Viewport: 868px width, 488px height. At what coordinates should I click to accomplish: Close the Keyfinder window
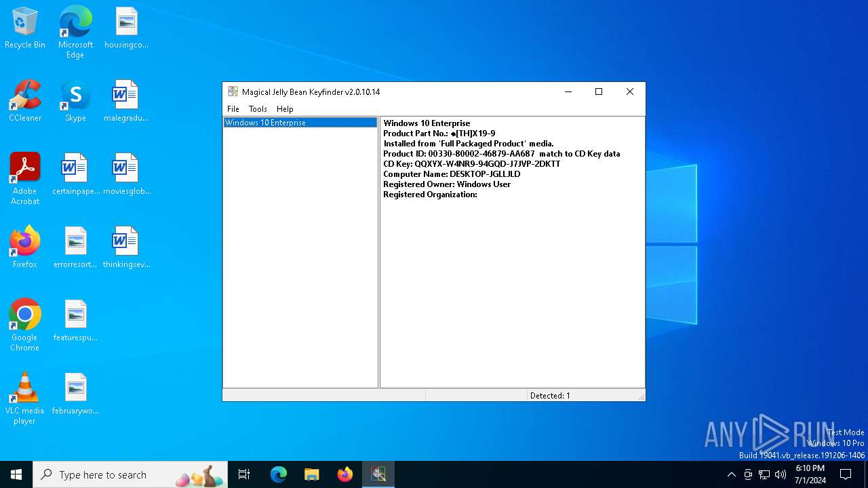pos(630,91)
